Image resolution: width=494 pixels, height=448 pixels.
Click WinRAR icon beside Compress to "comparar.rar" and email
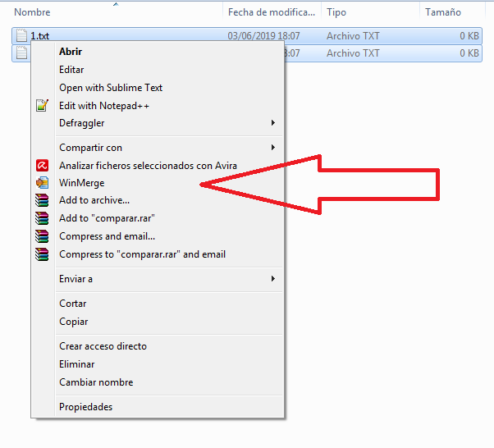pyautogui.click(x=42, y=254)
